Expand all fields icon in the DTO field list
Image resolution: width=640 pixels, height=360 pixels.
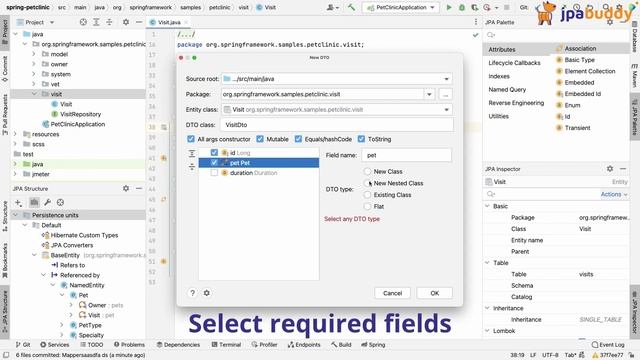[x=192, y=153]
